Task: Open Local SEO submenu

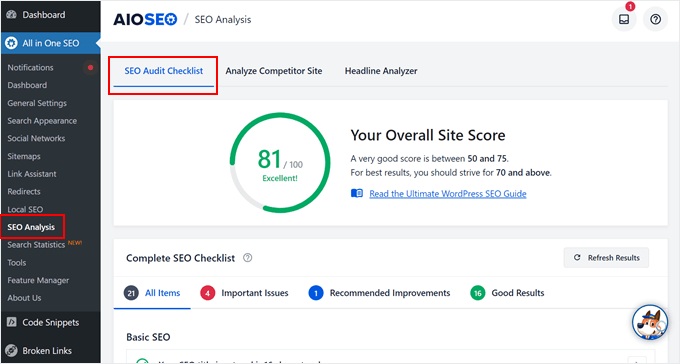Action: click(x=25, y=210)
